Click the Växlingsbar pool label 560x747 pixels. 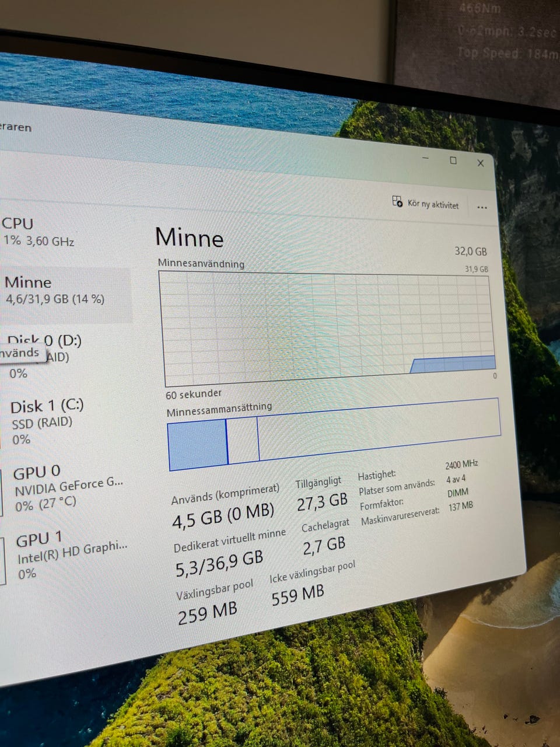[x=215, y=590]
